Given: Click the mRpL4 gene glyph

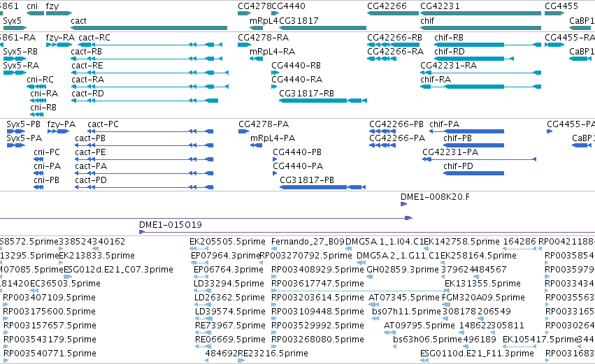Looking at the screenshot, I should click(x=256, y=28).
